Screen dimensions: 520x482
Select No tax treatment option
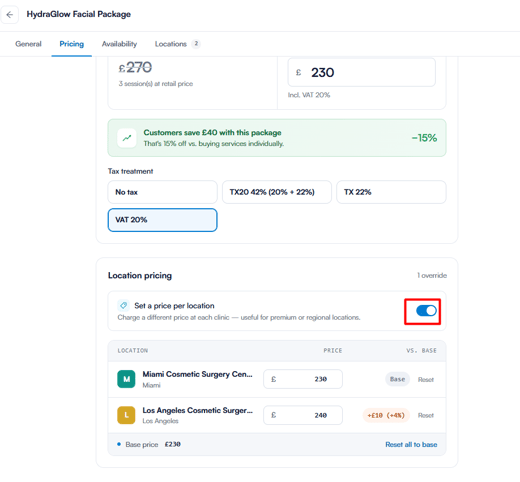[x=162, y=192]
